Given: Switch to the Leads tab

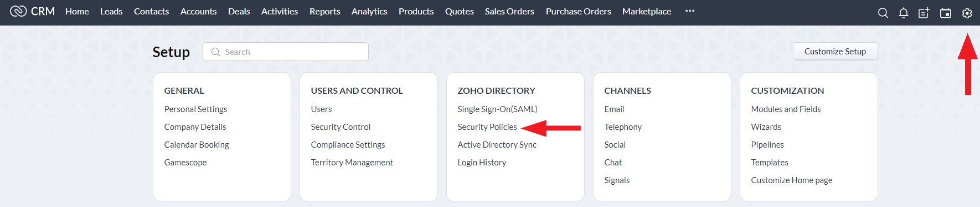Looking at the screenshot, I should [x=111, y=11].
